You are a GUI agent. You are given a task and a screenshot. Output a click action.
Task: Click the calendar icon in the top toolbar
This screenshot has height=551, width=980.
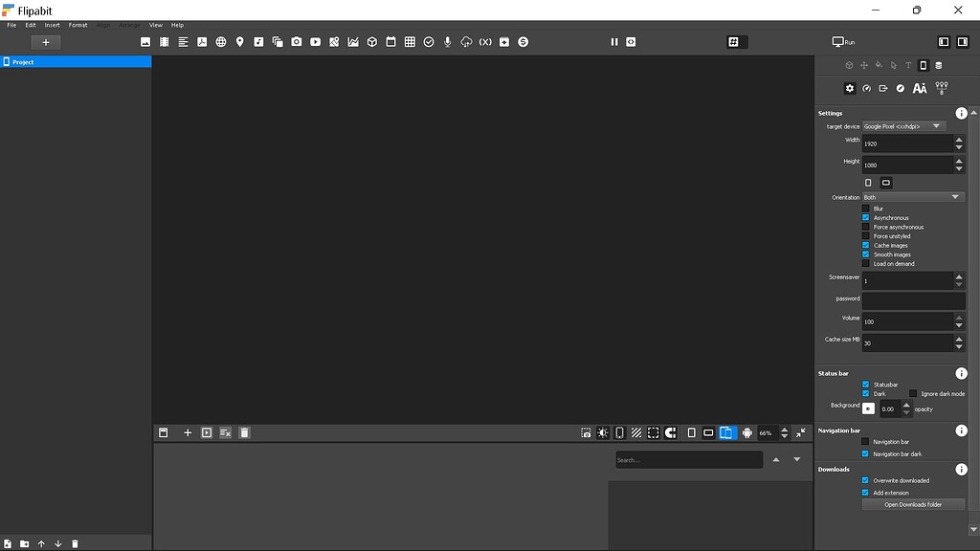click(x=390, y=42)
